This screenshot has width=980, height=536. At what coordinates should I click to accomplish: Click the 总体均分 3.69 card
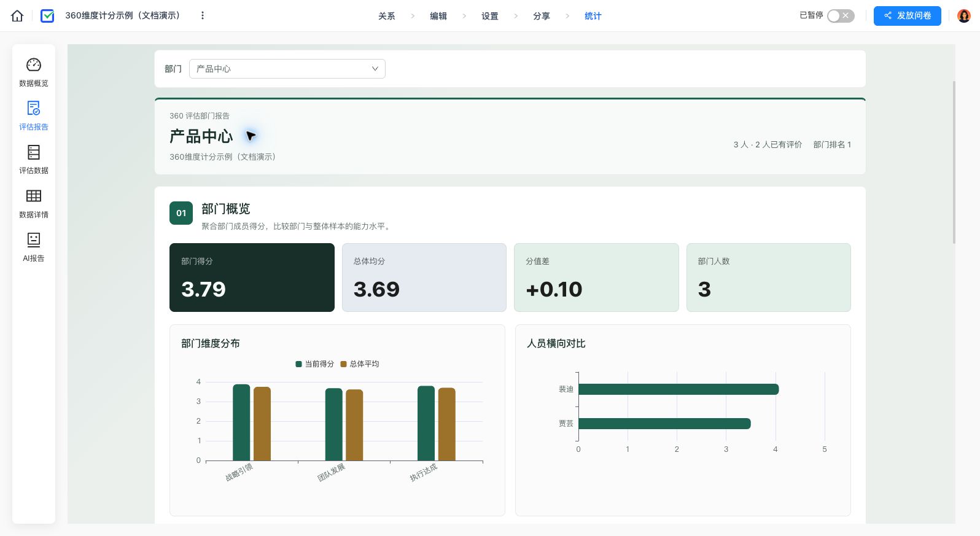tap(424, 278)
